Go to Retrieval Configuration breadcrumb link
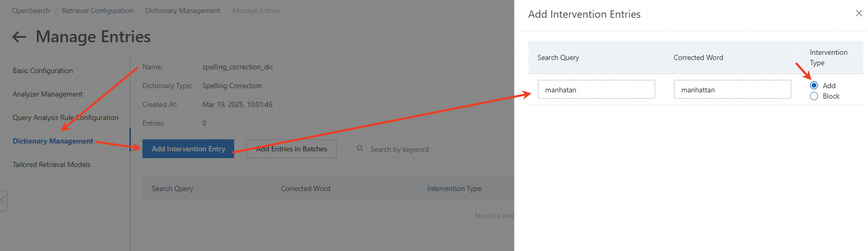 pyautogui.click(x=98, y=10)
